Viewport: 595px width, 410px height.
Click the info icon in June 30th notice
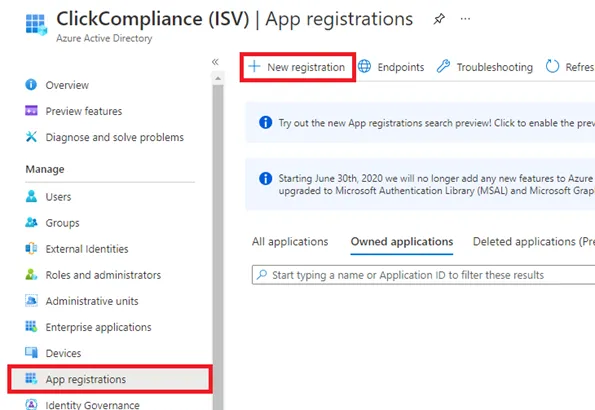[265, 178]
